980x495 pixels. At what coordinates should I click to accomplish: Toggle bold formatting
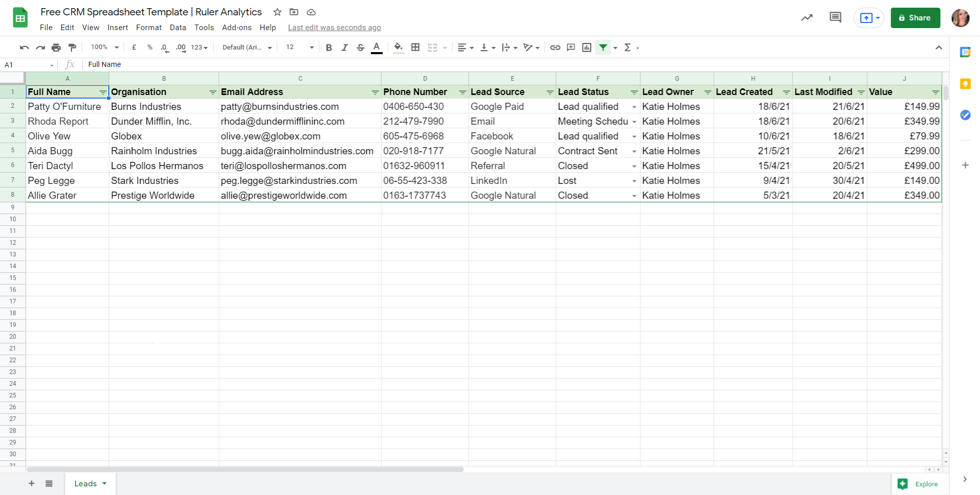coord(329,47)
